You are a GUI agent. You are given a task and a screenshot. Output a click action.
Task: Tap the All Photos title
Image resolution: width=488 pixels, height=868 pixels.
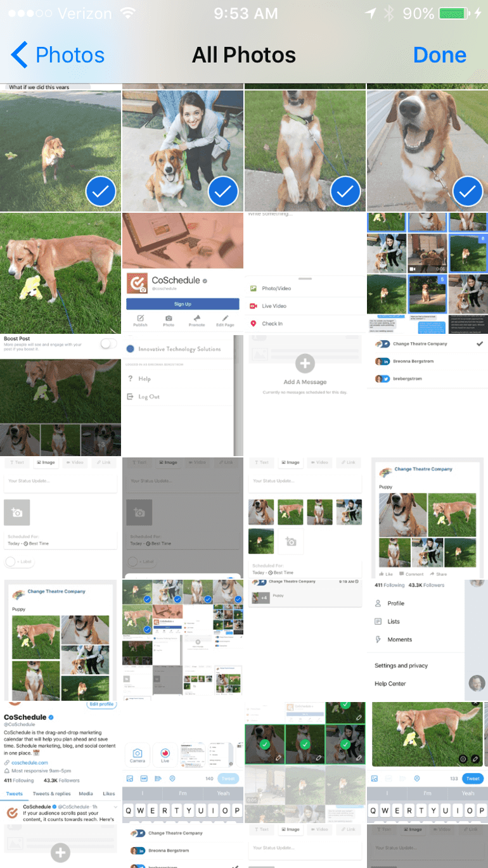click(x=244, y=55)
